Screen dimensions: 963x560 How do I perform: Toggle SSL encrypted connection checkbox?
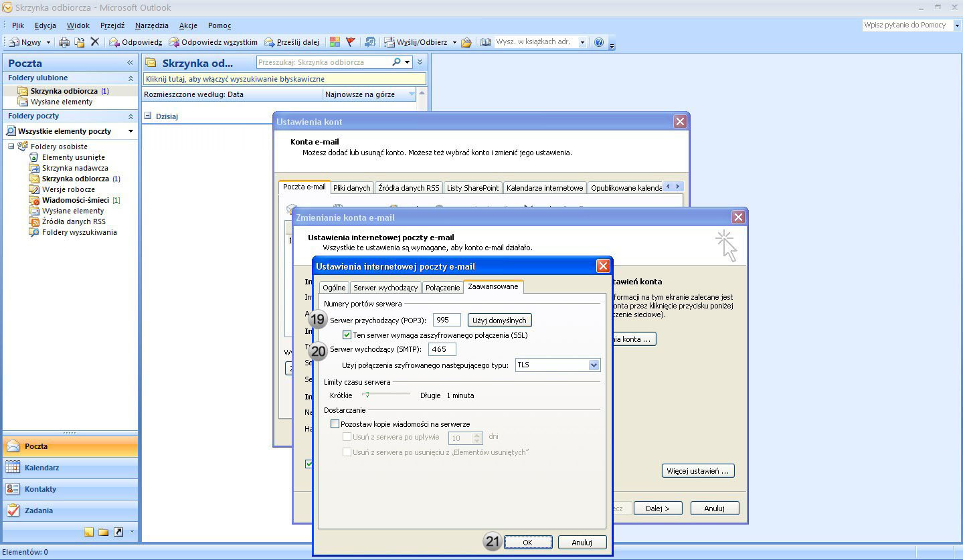(x=347, y=335)
